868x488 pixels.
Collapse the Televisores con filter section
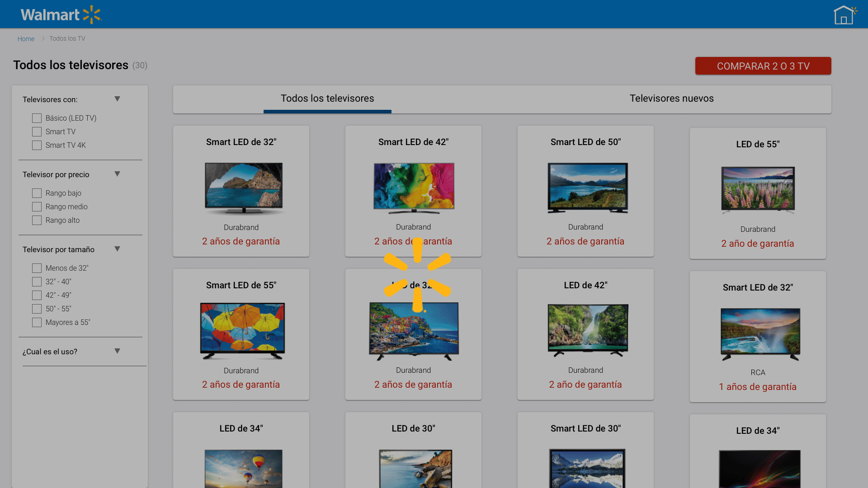click(x=117, y=99)
